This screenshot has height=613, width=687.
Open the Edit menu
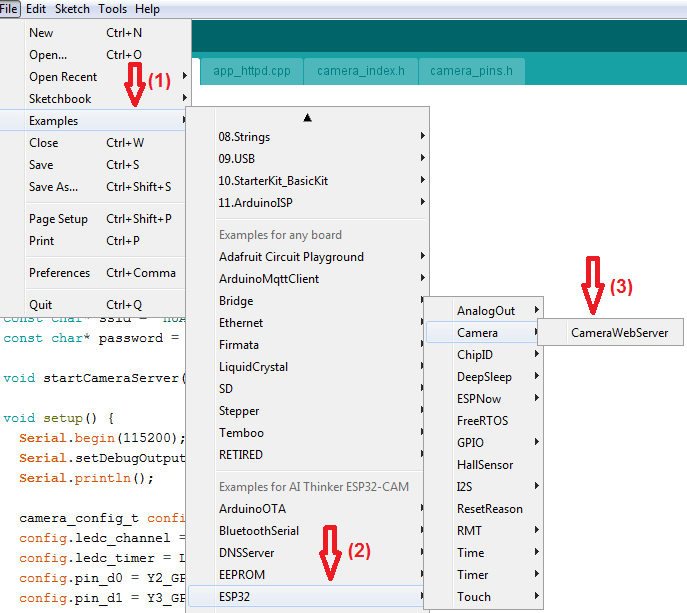(x=36, y=9)
